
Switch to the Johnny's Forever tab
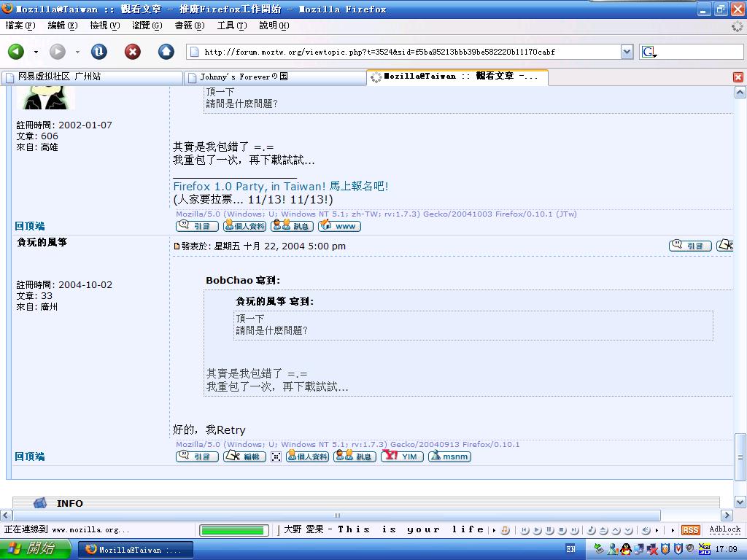coord(274,77)
